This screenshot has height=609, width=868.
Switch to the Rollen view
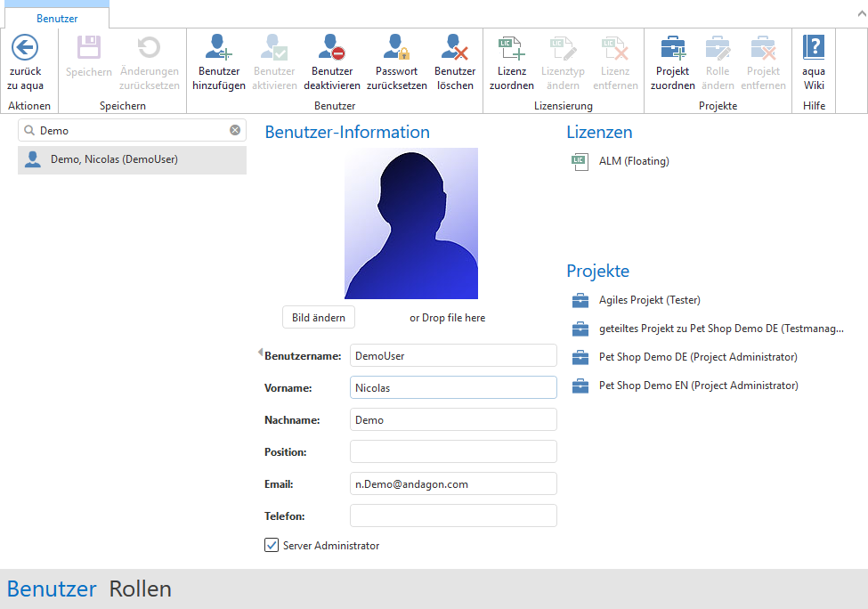(140, 589)
